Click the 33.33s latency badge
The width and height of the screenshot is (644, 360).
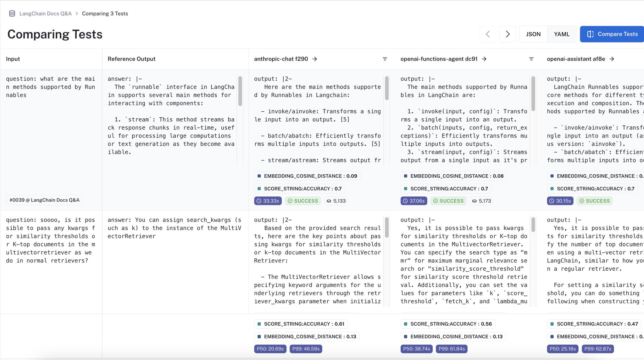pyautogui.click(x=268, y=201)
